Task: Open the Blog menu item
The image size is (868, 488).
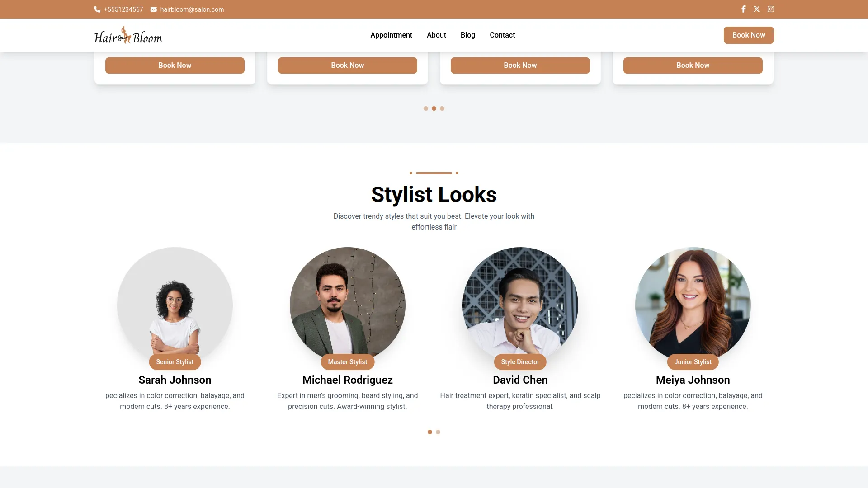Action: click(468, 35)
